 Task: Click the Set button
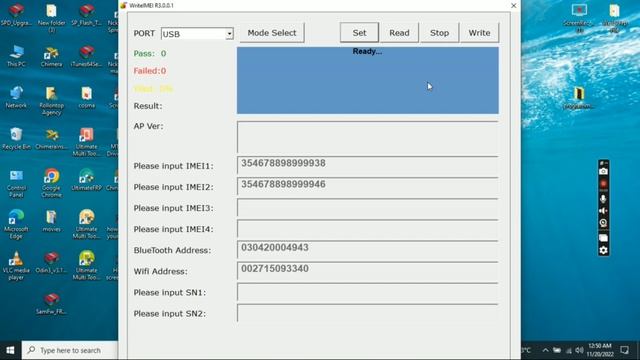359,33
